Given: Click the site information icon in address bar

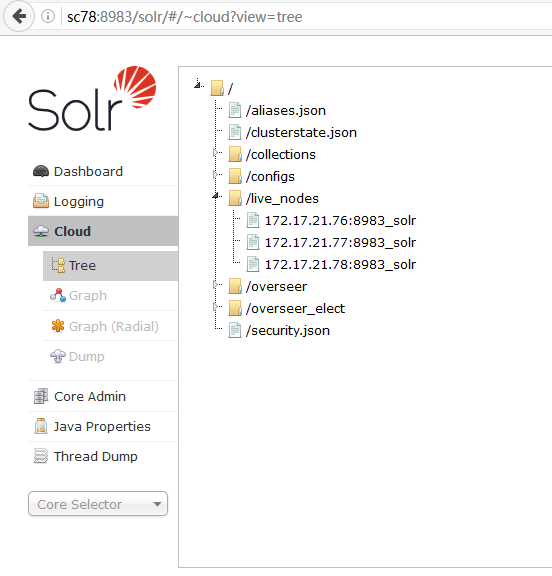Looking at the screenshot, I should (x=48, y=16).
